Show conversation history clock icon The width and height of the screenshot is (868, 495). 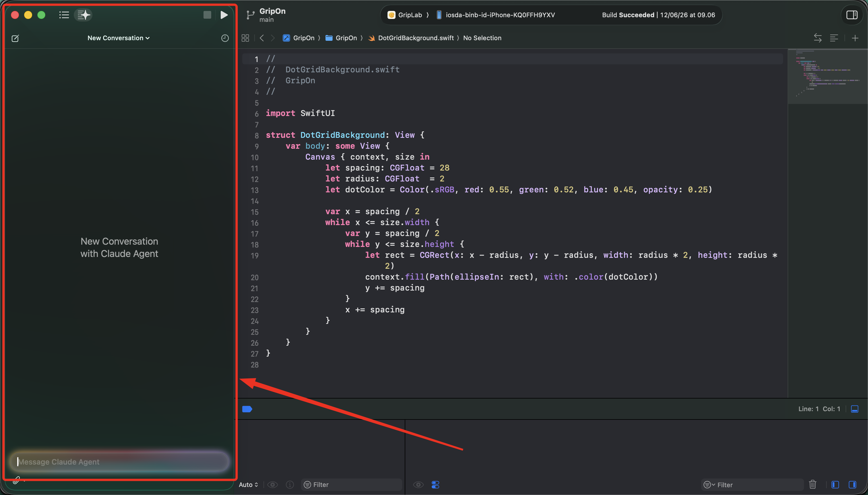point(225,38)
